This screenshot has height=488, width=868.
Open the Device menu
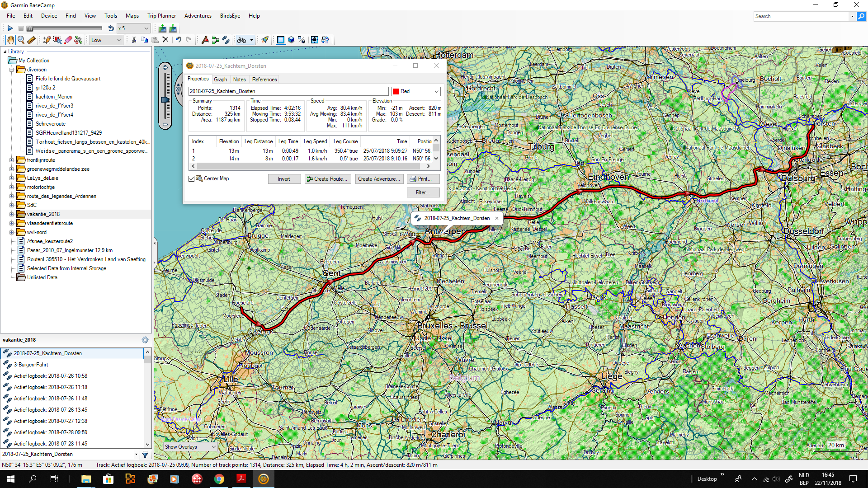(49, 16)
